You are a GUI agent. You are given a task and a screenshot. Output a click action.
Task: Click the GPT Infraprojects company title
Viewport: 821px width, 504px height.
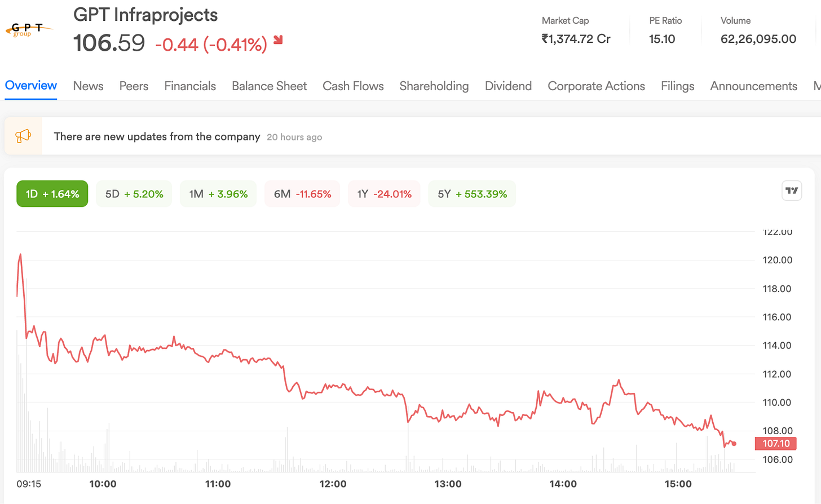point(145,15)
